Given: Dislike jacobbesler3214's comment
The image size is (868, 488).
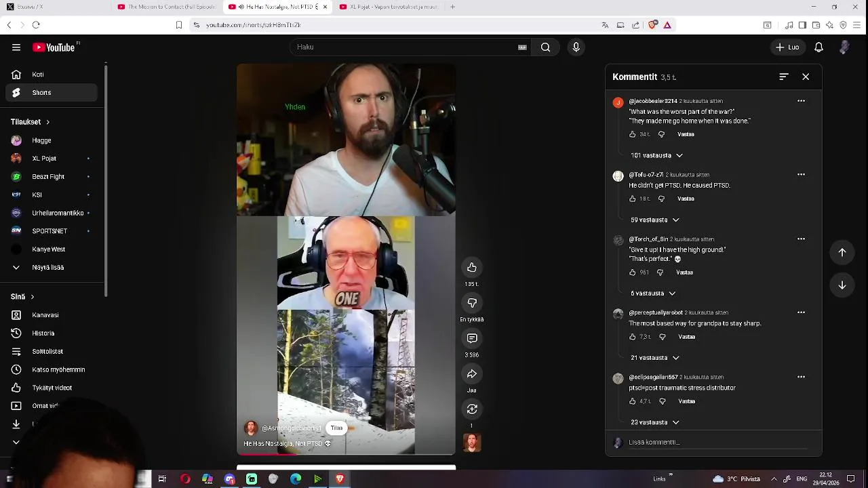Looking at the screenshot, I should [662, 134].
